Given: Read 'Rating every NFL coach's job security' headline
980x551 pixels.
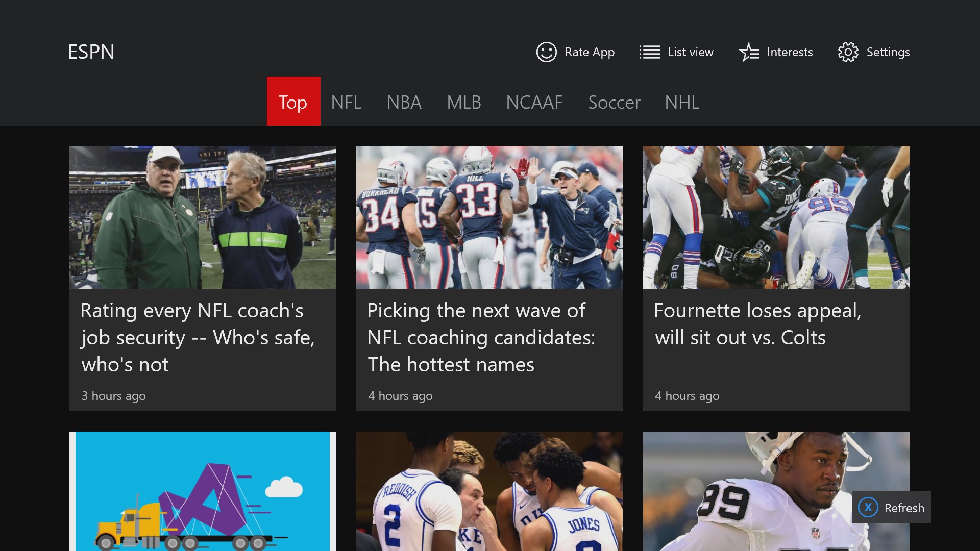Looking at the screenshot, I should click(197, 338).
